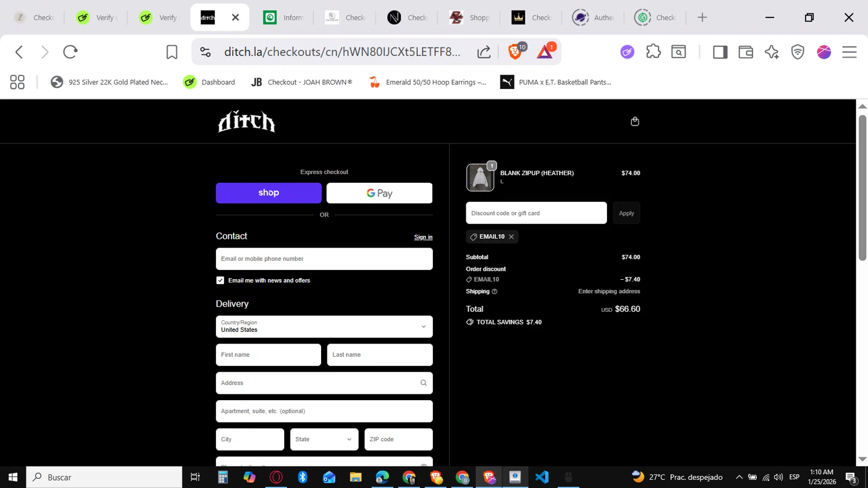Viewport: 868px width, 488px height.
Task: Open 925 Silver 22K Gold Plated bookmark
Action: 109,82
